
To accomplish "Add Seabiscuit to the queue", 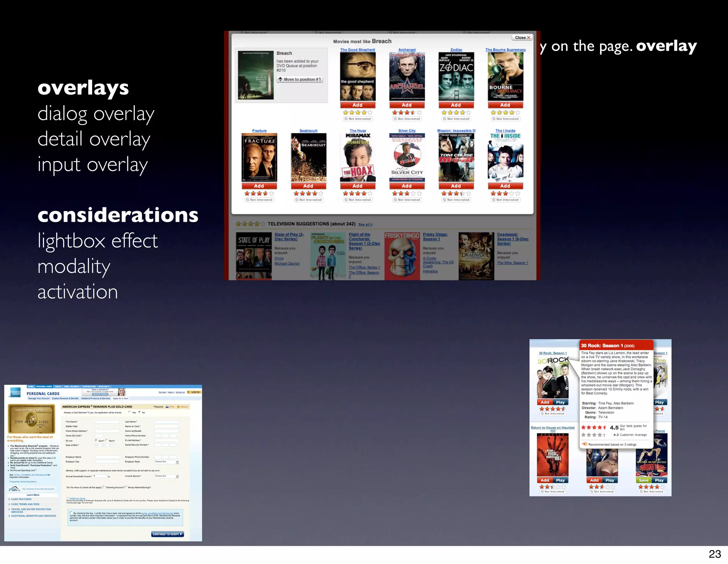I will 308,186.
